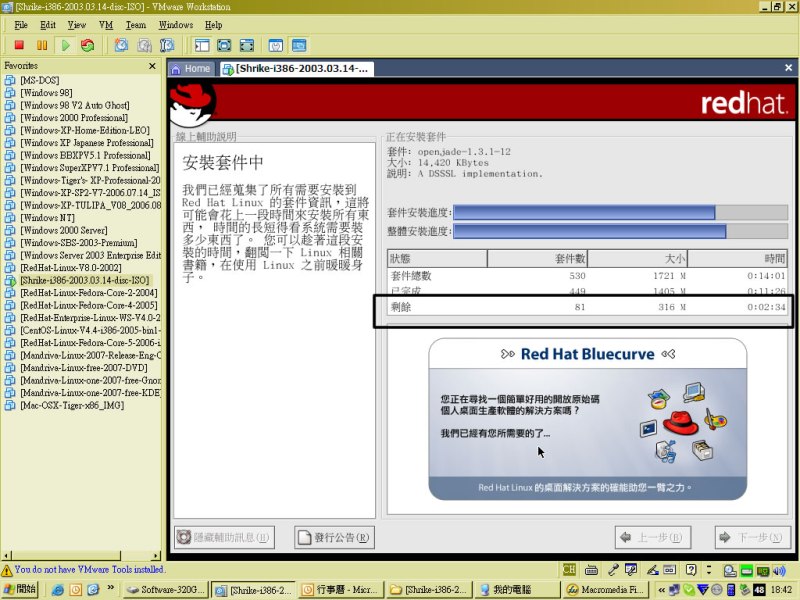Click the 套件安裝進度 progress bar
Screen dimensions: 800x600
pyautogui.click(x=620, y=212)
